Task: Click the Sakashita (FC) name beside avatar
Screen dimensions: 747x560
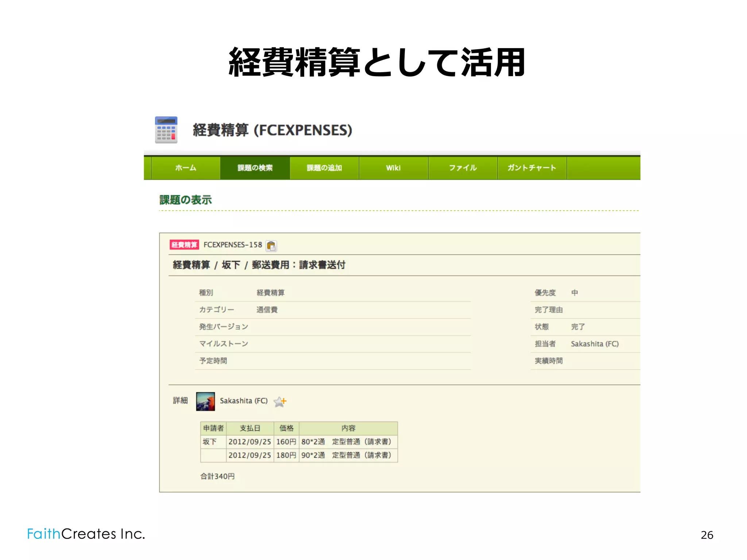Action: 244,401
